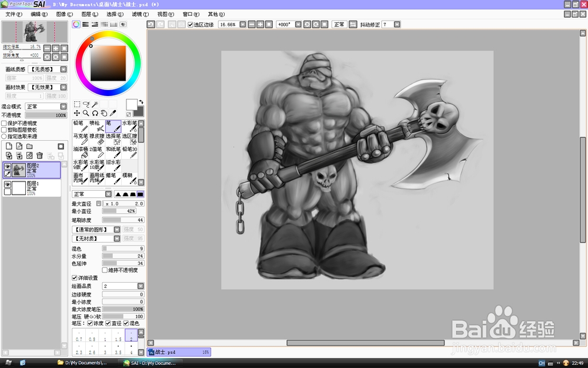
Task: Open the 文件 menu
Action: 14,14
